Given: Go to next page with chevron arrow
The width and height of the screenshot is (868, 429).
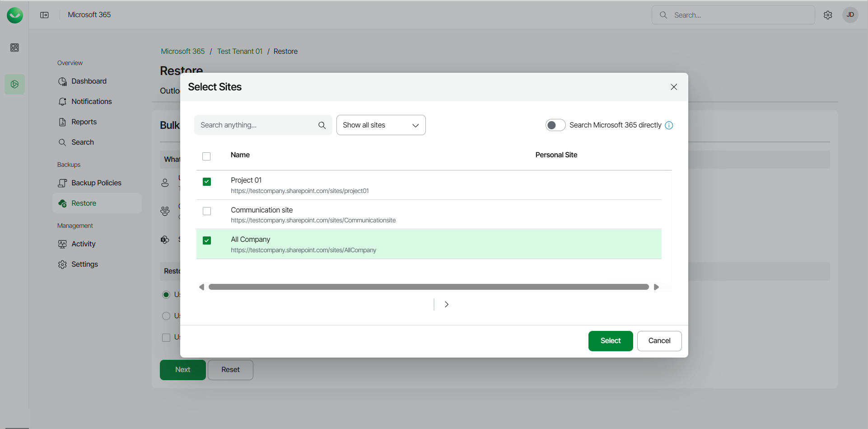Looking at the screenshot, I should [447, 304].
